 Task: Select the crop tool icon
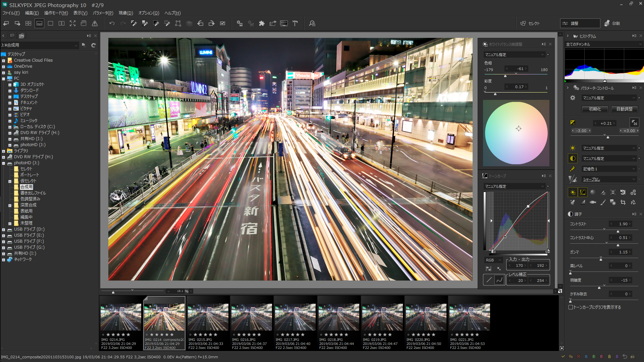pos(623,202)
